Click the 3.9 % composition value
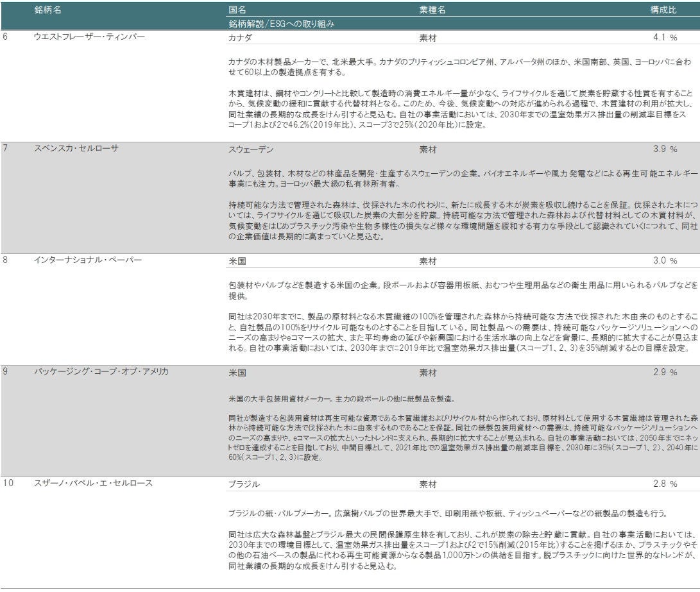This screenshot has height=592, width=700. click(665, 149)
